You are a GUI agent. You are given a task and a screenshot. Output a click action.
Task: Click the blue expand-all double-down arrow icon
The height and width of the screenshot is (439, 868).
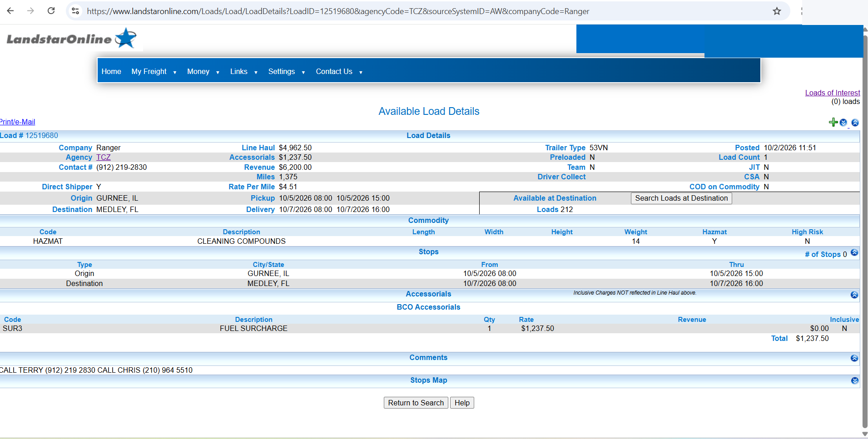click(x=843, y=123)
